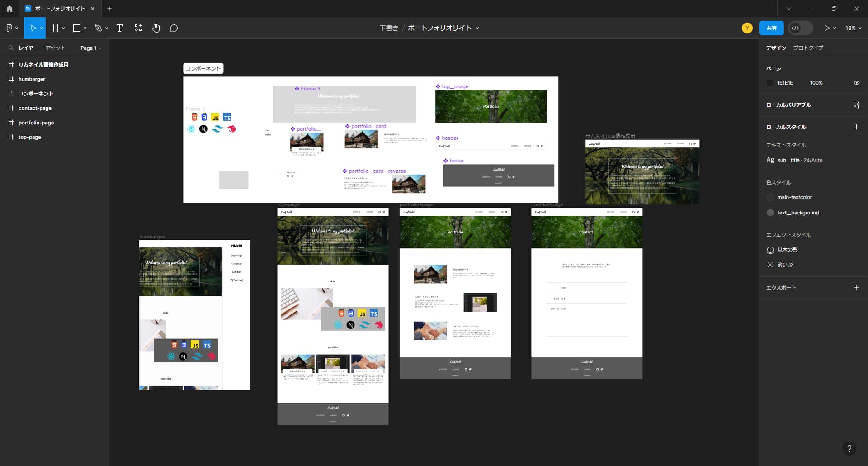The height and width of the screenshot is (466, 868).
Task: Open local variables settings
Action: [x=857, y=105]
